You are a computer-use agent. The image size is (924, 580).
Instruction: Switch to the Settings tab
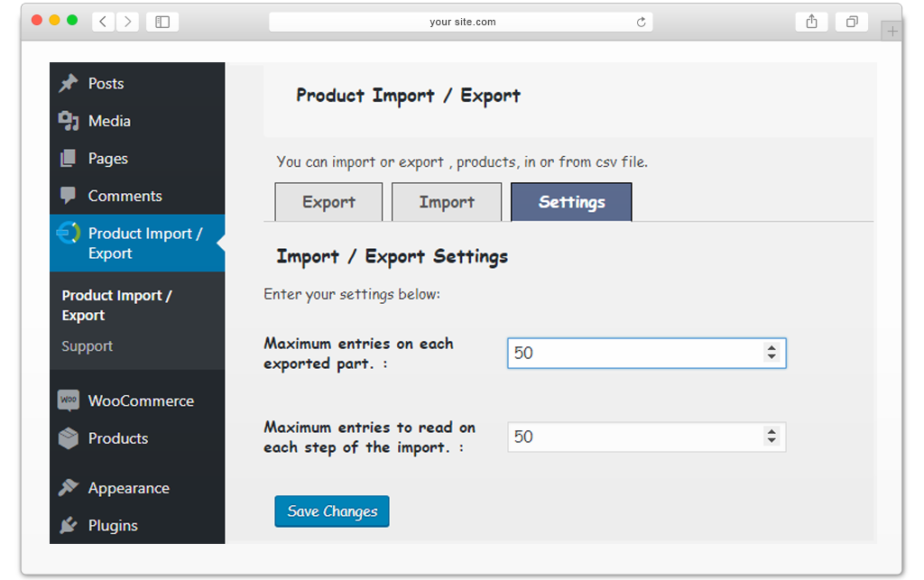(571, 202)
